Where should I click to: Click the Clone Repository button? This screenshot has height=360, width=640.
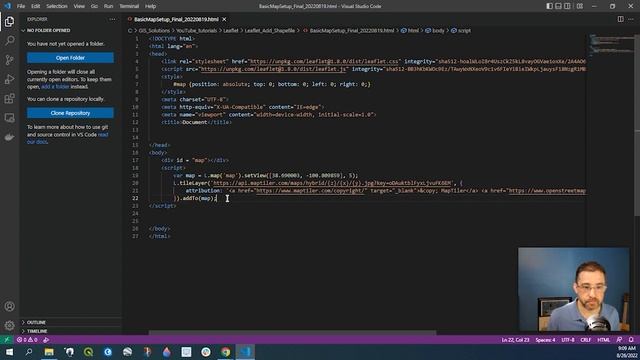click(70, 113)
